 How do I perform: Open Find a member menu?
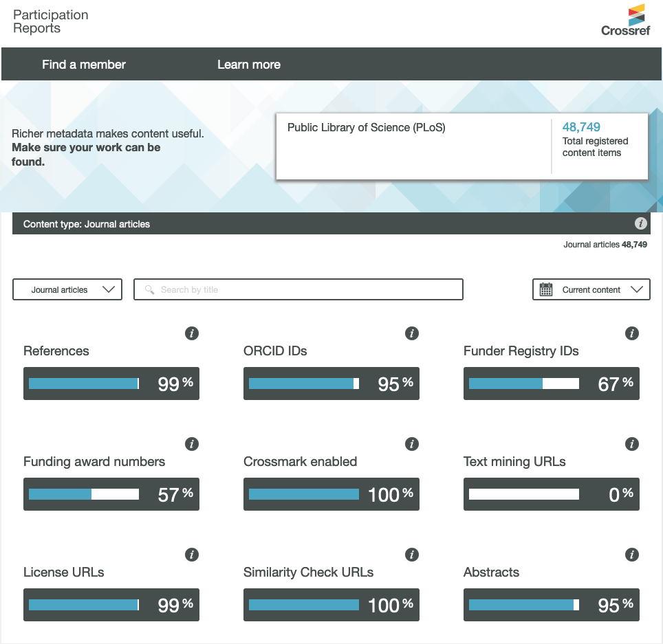coord(84,64)
